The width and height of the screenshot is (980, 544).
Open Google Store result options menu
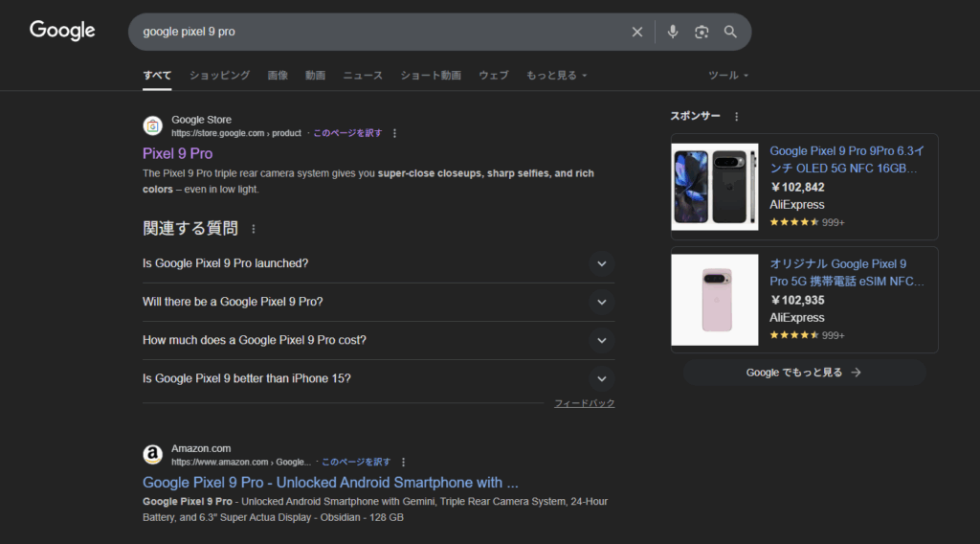(394, 133)
